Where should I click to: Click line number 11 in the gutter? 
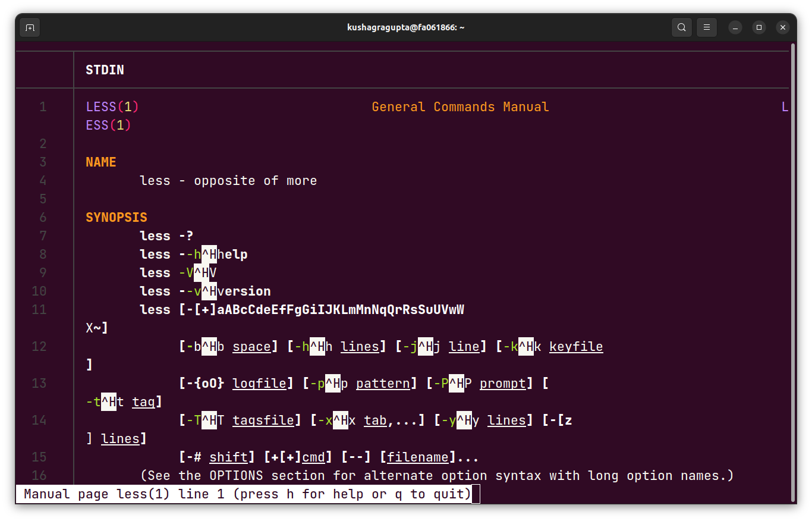pos(39,309)
